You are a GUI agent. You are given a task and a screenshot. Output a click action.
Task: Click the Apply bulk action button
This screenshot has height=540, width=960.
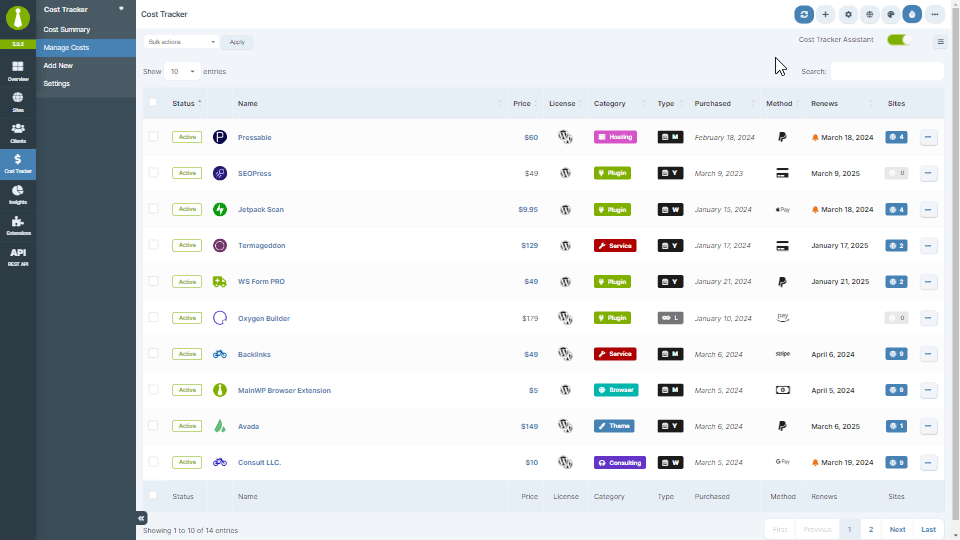[237, 42]
